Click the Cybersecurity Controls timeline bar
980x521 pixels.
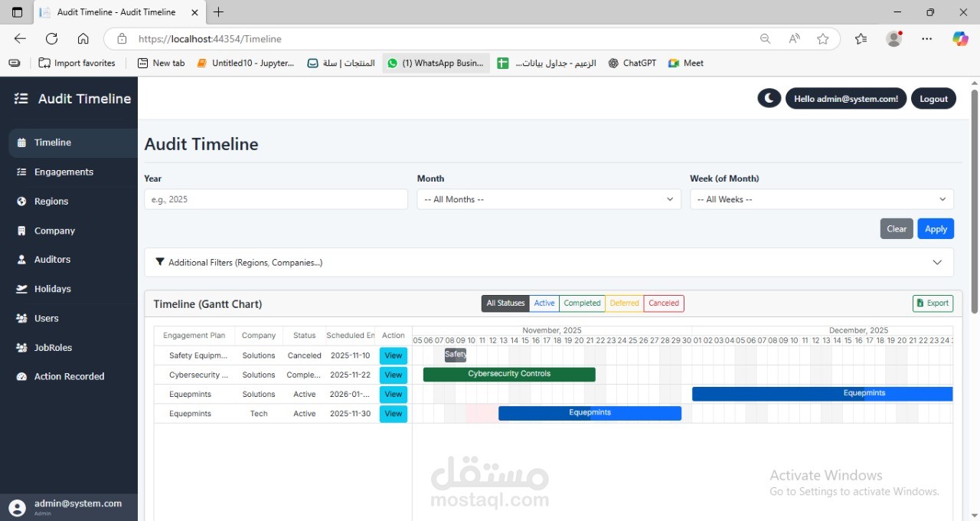(x=509, y=374)
